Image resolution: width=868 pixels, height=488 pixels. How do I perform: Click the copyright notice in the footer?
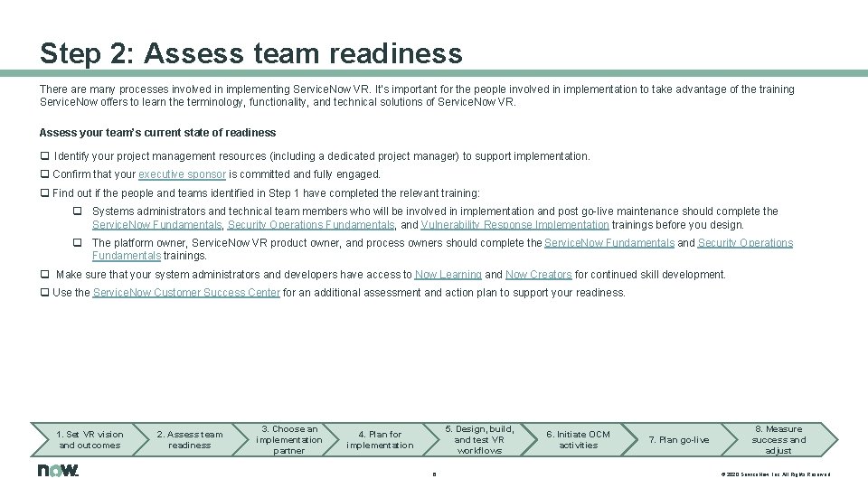[x=776, y=474]
